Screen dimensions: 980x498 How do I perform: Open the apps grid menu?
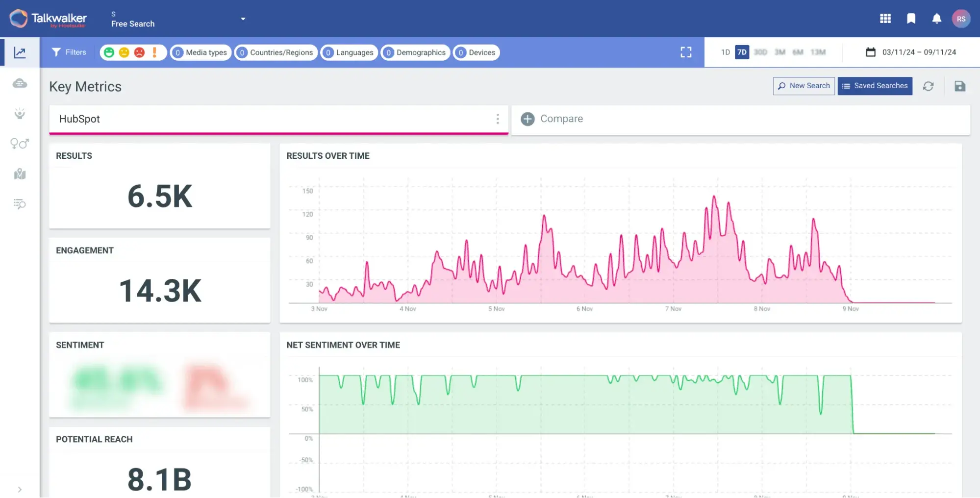(885, 19)
